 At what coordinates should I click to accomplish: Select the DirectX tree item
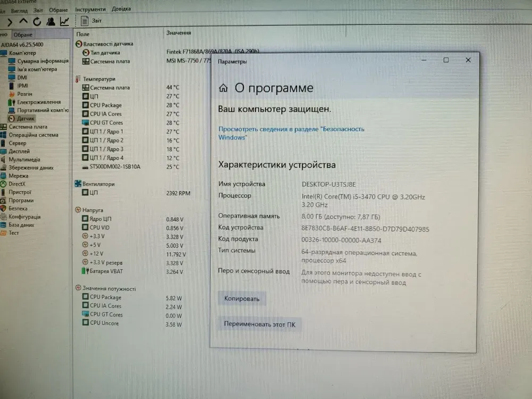16,184
